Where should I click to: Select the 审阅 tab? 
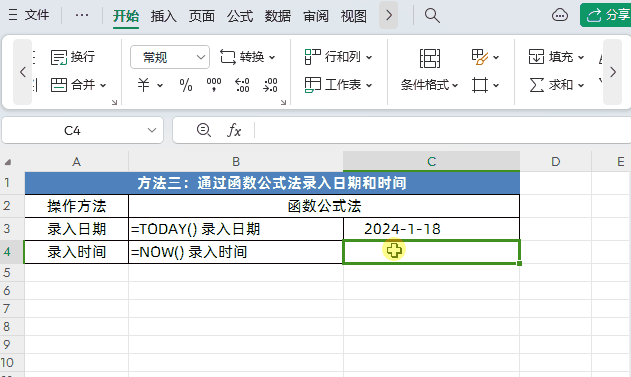(x=316, y=16)
